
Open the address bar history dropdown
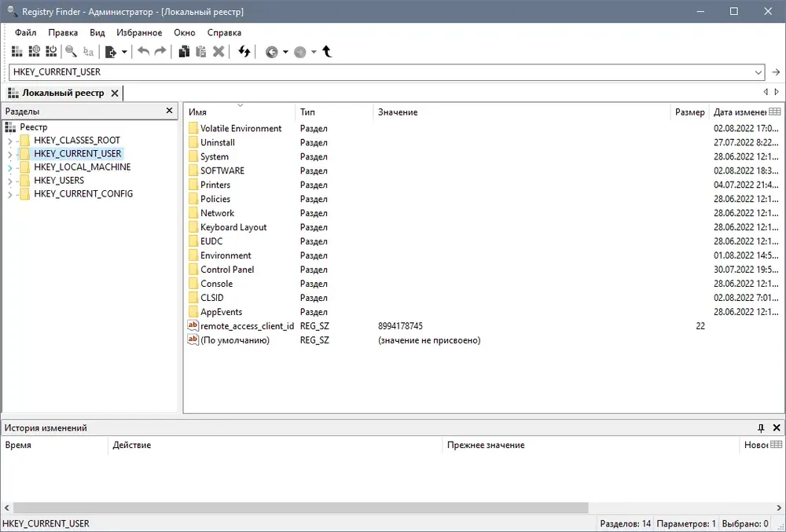758,72
